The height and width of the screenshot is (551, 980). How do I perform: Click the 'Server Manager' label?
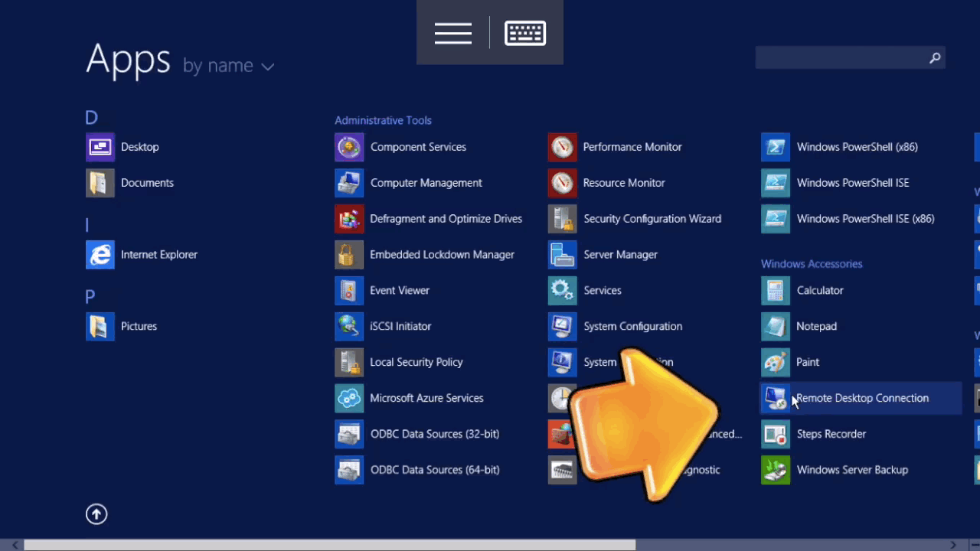tap(620, 255)
